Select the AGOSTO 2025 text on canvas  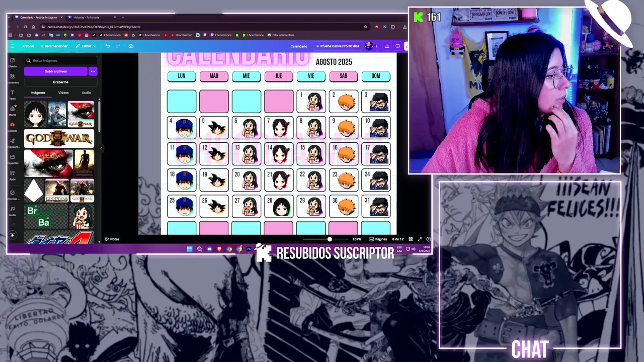(x=334, y=62)
